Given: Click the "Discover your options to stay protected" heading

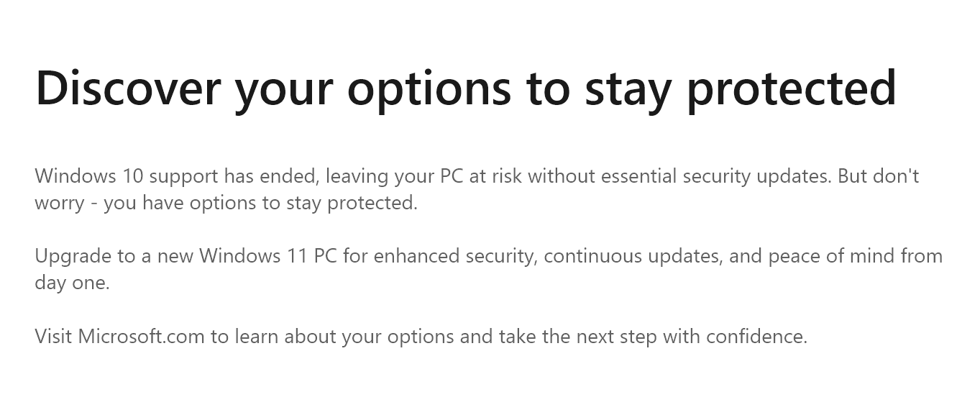Looking at the screenshot, I should pyautogui.click(x=465, y=88).
